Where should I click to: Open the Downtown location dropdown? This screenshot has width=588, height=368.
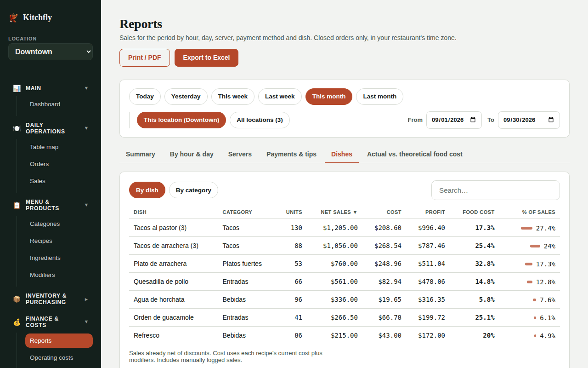pos(51,52)
